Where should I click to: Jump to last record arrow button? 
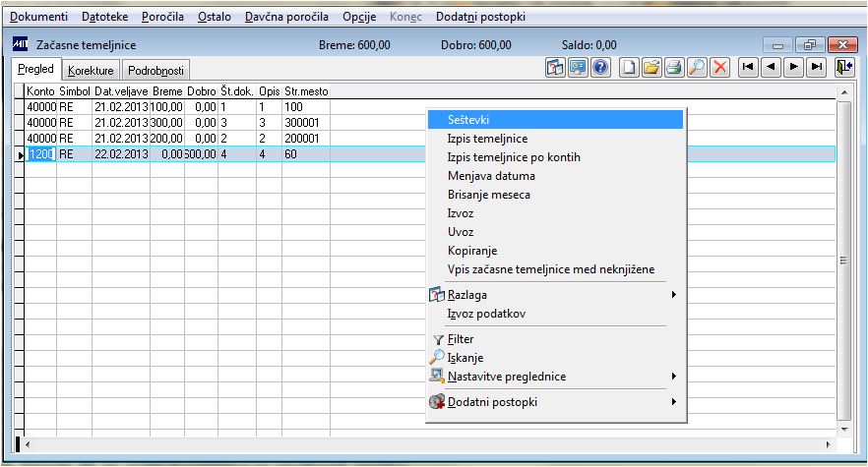tap(816, 67)
